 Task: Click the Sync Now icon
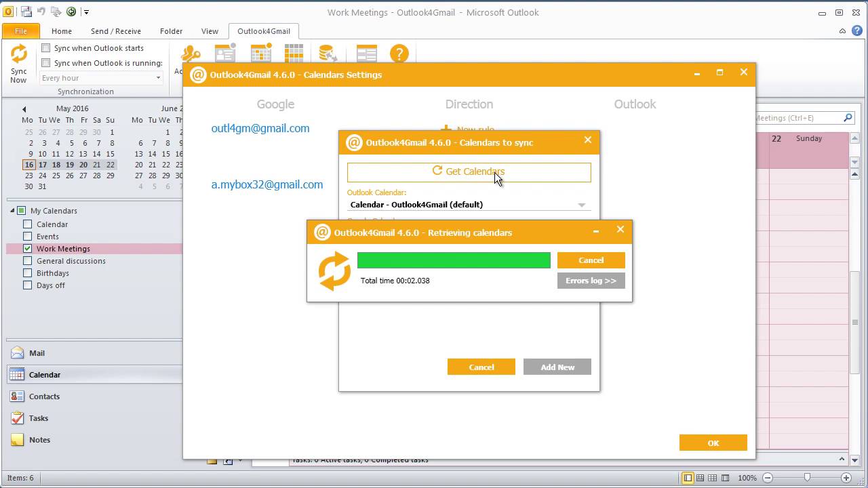click(x=19, y=54)
